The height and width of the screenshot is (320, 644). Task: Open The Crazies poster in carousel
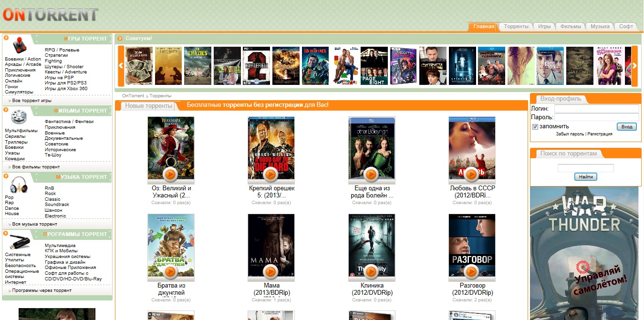point(197,66)
